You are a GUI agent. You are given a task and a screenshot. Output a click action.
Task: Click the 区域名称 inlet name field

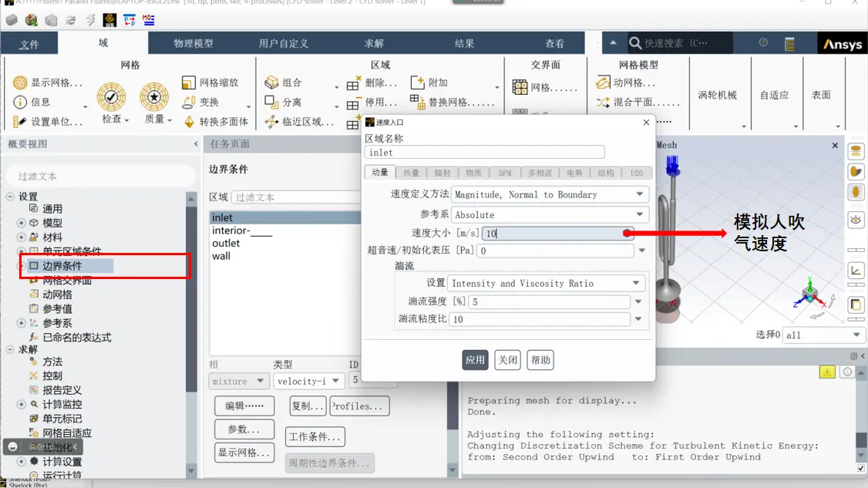[x=484, y=153]
